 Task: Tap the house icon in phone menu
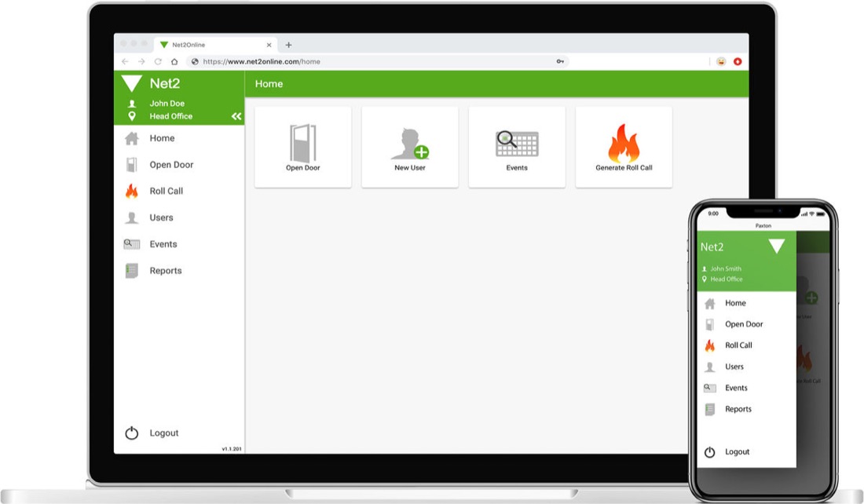(710, 303)
